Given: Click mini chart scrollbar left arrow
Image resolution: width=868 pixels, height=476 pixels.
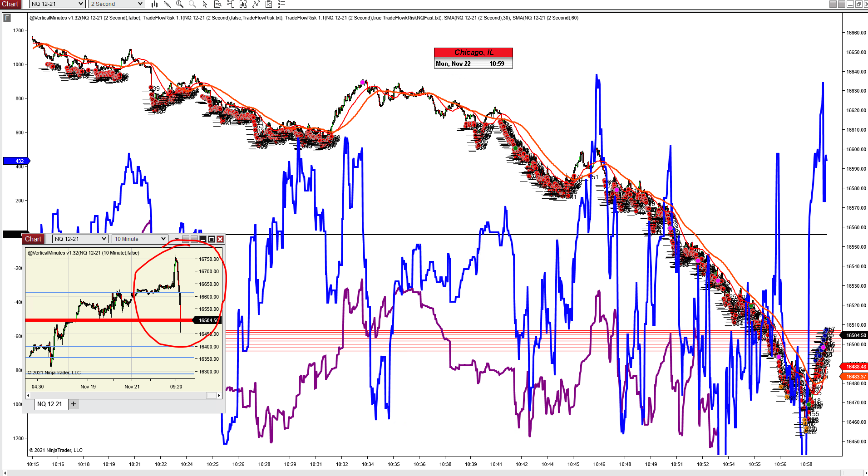Looking at the screenshot, I should click(x=28, y=396).
